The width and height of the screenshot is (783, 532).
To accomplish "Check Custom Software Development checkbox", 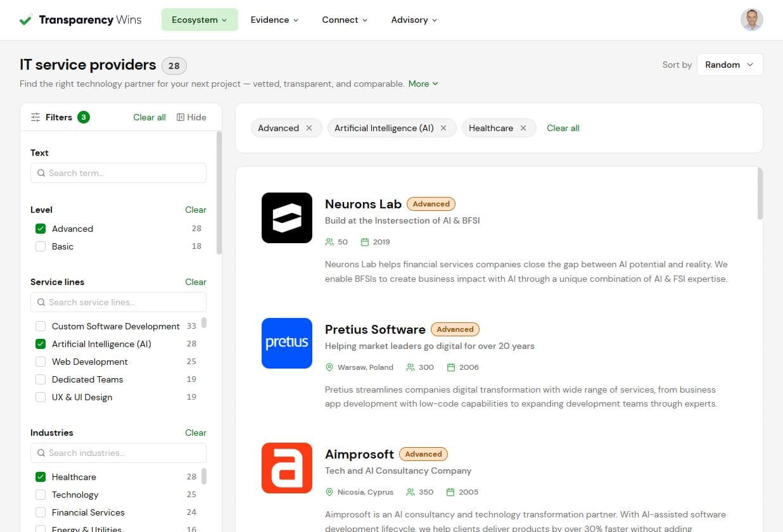I will 41,326.
